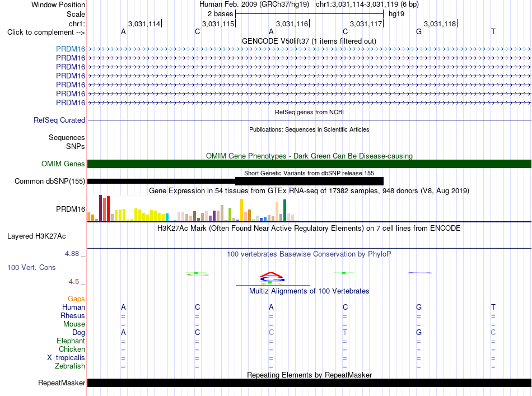Viewport: 532px width, 396px height.
Task: Click the Dog row's T base
Action: click(x=345, y=332)
